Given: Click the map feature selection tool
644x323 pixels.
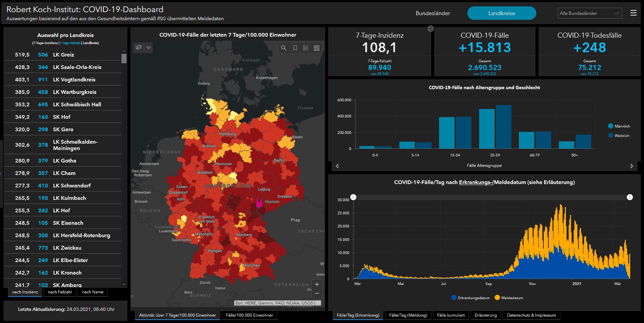Looking at the screenshot, I should (x=139, y=48).
